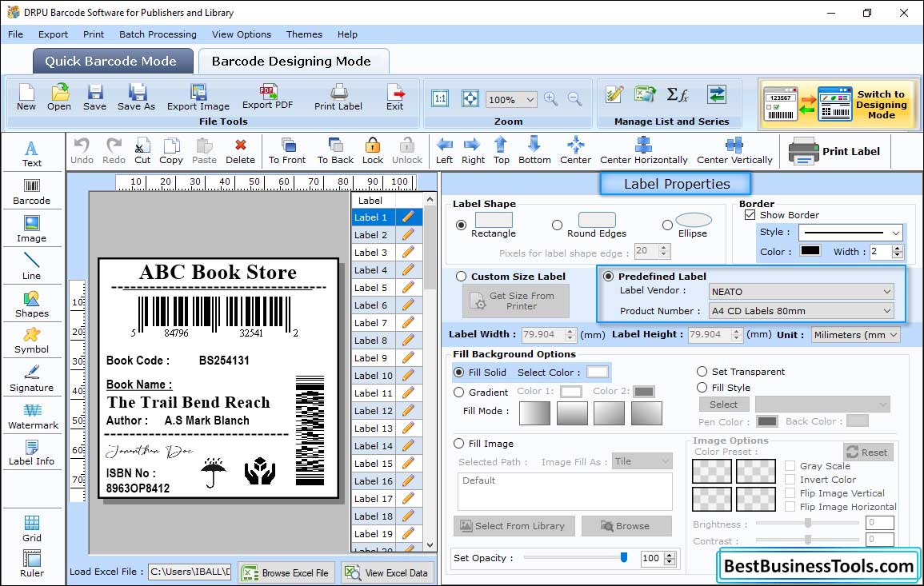Lock the selected object
Screen dimensions: 924x586
373,151
